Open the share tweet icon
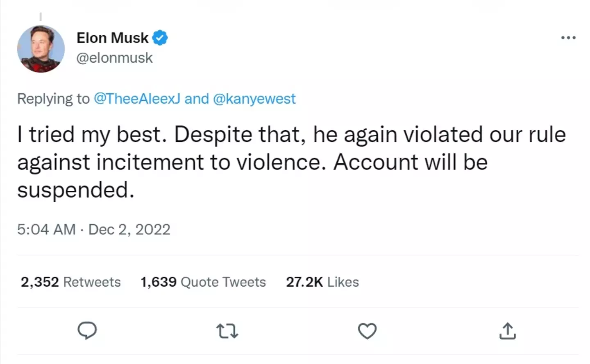590x364 pixels. [508, 331]
